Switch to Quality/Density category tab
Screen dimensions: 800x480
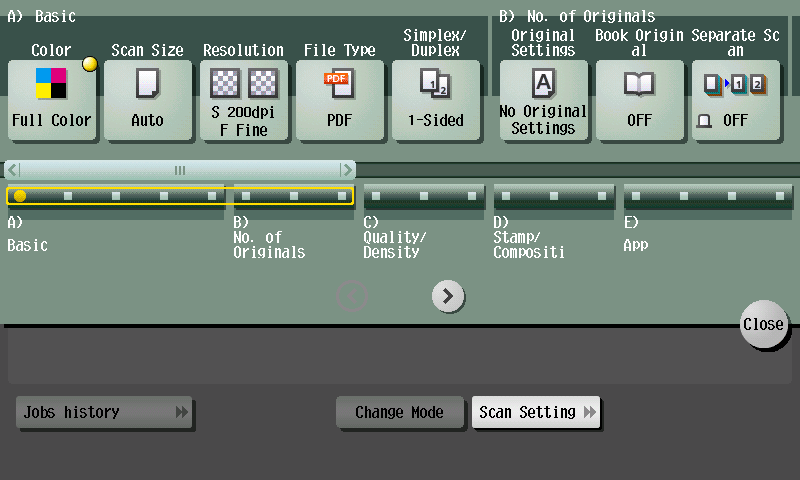(424, 196)
